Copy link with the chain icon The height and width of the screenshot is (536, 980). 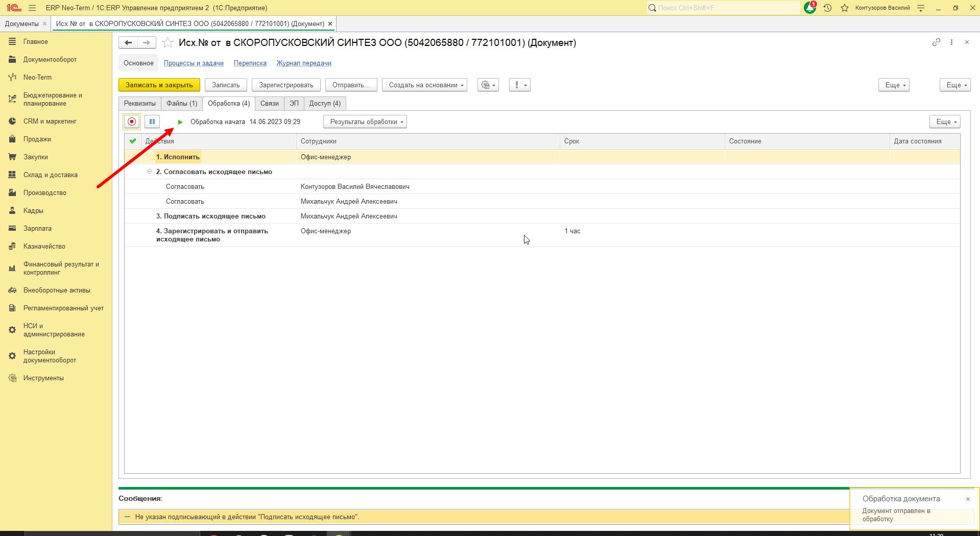click(x=936, y=42)
